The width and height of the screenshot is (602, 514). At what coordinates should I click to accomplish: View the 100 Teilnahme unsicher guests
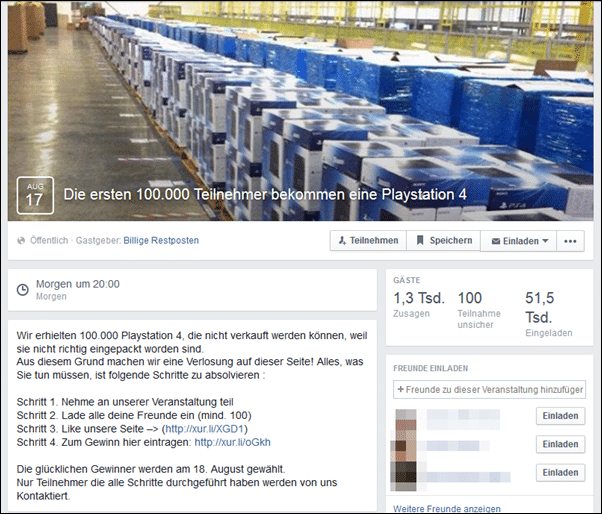pyautogui.click(x=479, y=310)
